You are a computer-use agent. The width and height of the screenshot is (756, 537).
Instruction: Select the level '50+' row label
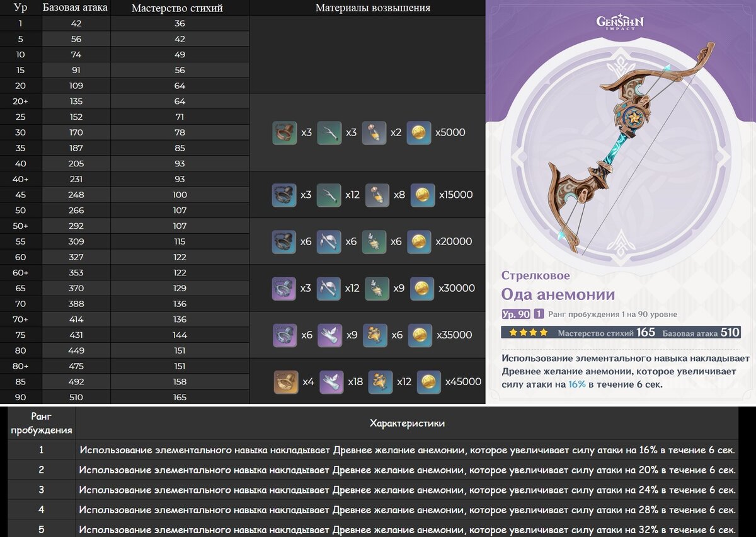[x=21, y=226]
